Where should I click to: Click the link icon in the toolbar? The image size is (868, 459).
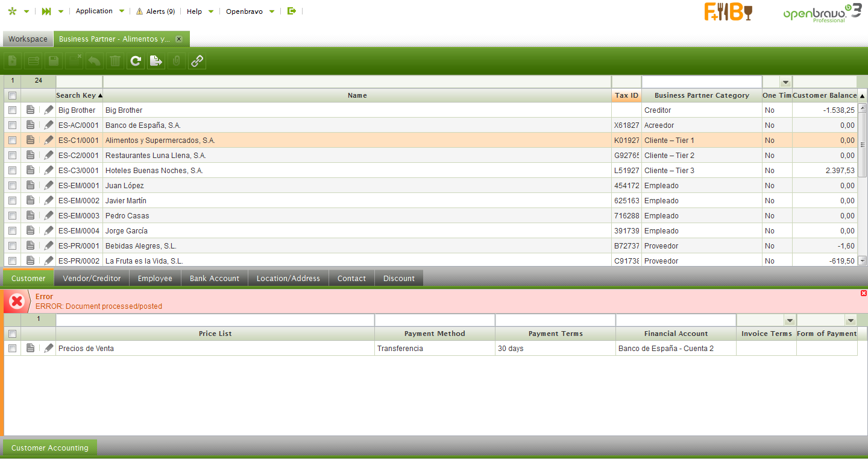click(197, 61)
